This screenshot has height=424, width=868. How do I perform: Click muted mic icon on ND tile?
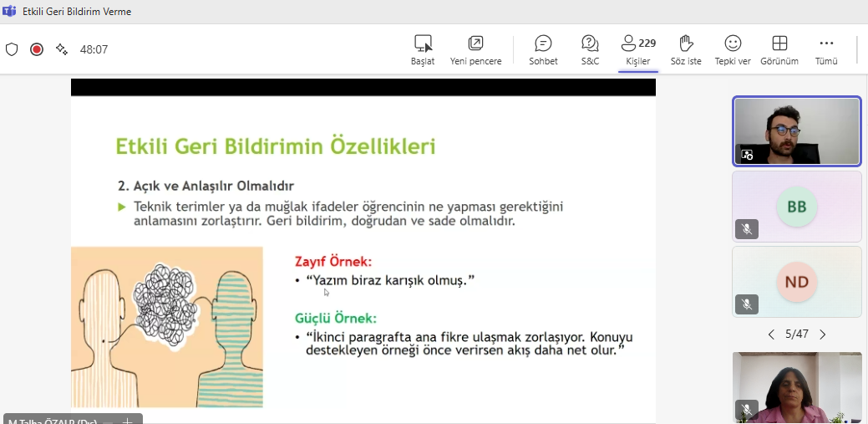[747, 304]
